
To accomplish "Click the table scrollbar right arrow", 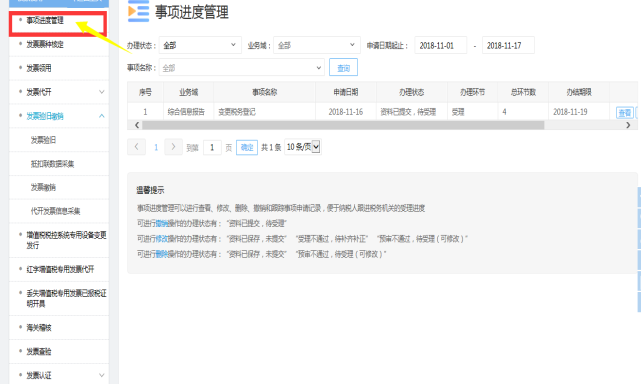I will 628,125.
